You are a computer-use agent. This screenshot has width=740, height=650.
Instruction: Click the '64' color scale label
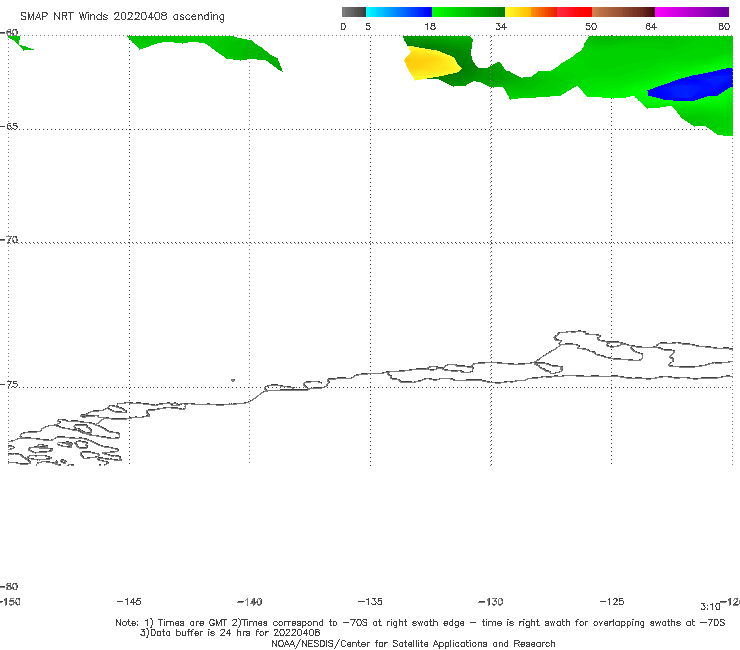(x=651, y=27)
